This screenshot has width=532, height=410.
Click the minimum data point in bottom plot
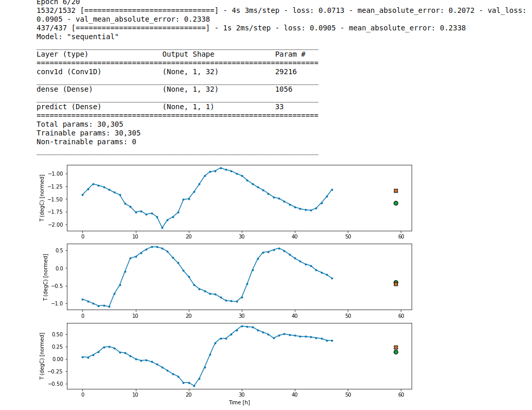[x=194, y=386]
